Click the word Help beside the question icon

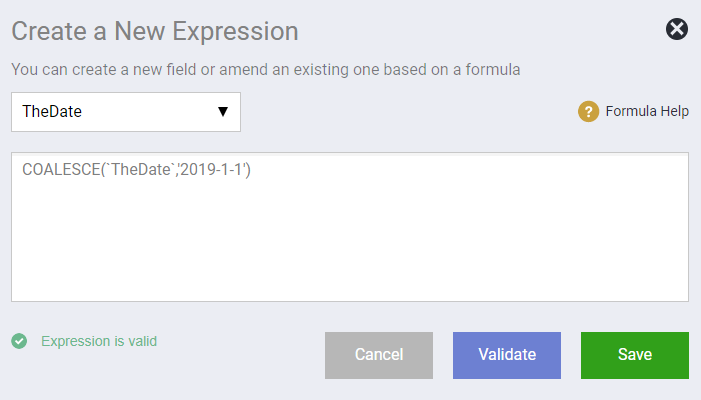point(675,111)
